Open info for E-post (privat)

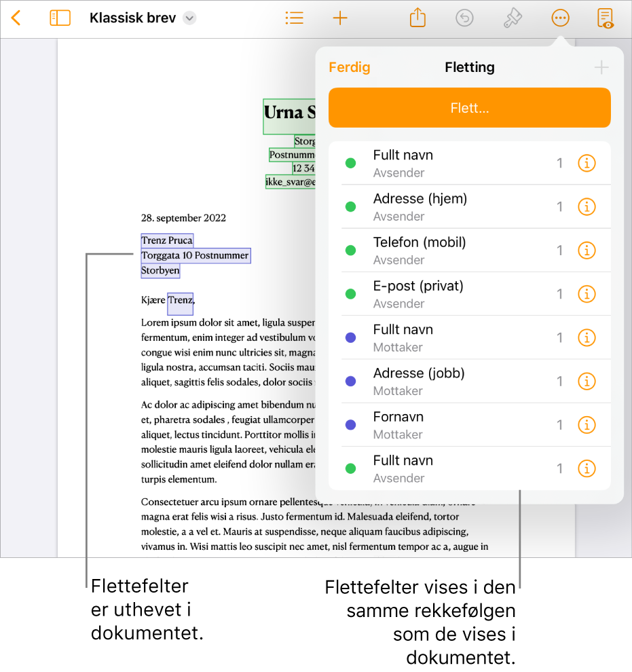[587, 294]
